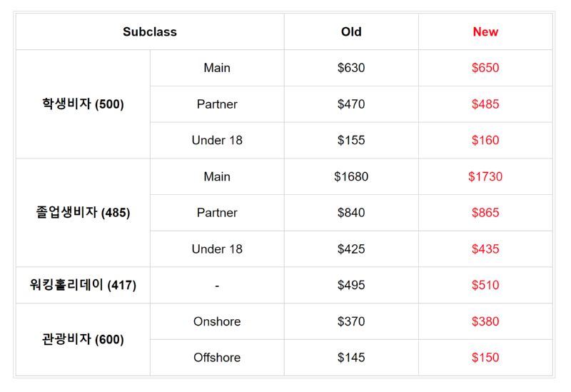Select the $485 new Partner fee

coord(485,104)
